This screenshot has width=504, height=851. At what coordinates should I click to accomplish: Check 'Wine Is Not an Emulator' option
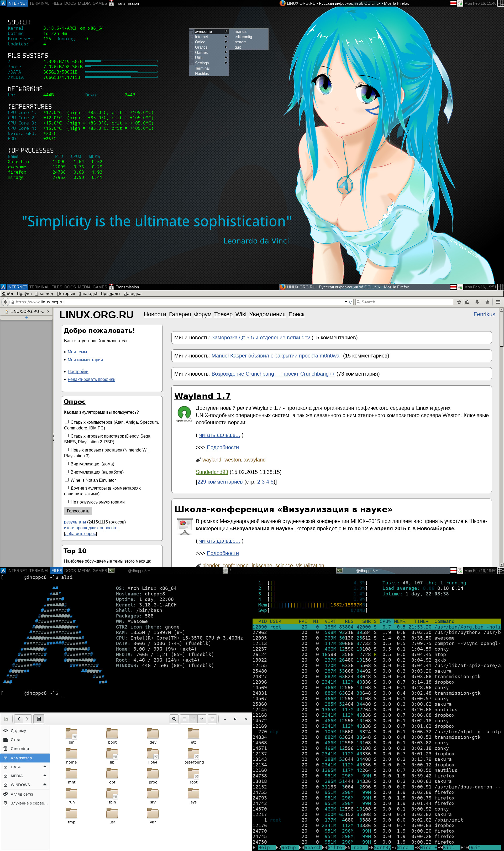tap(67, 480)
